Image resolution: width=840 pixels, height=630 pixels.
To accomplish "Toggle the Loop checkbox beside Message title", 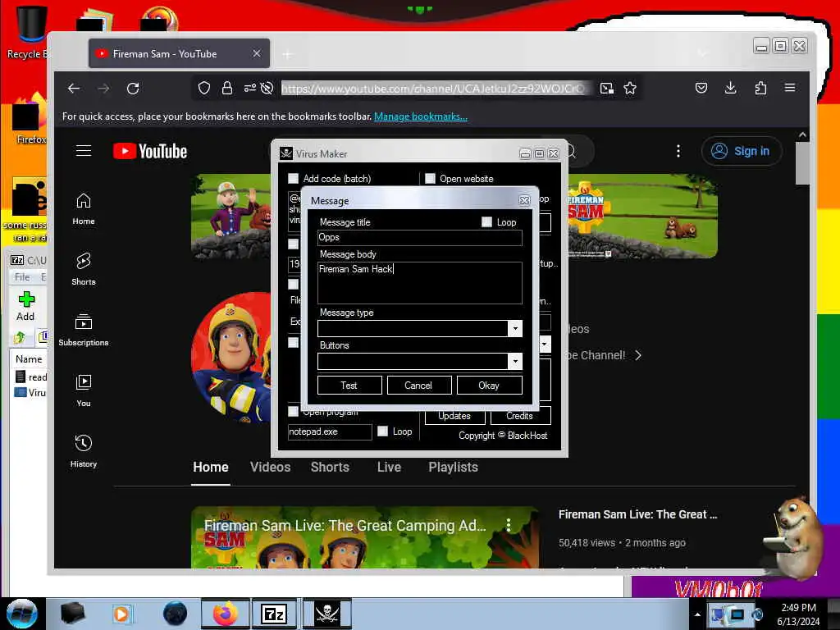I will tap(486, 221).
